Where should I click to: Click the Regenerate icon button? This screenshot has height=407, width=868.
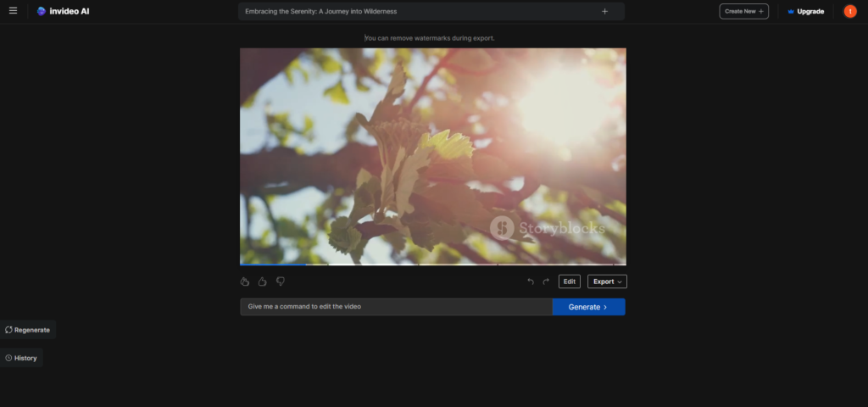[28, 330]
